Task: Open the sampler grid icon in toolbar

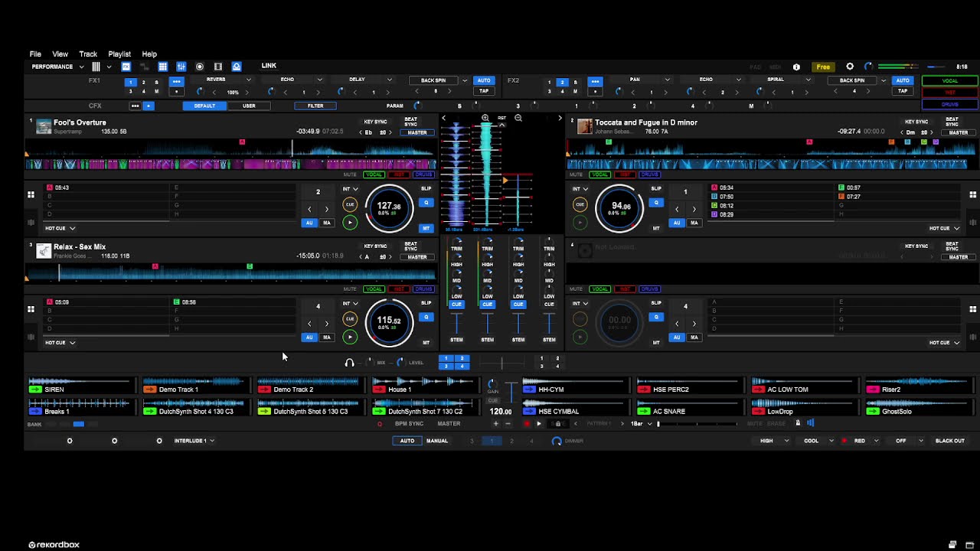Action: (x=162, y=67)
